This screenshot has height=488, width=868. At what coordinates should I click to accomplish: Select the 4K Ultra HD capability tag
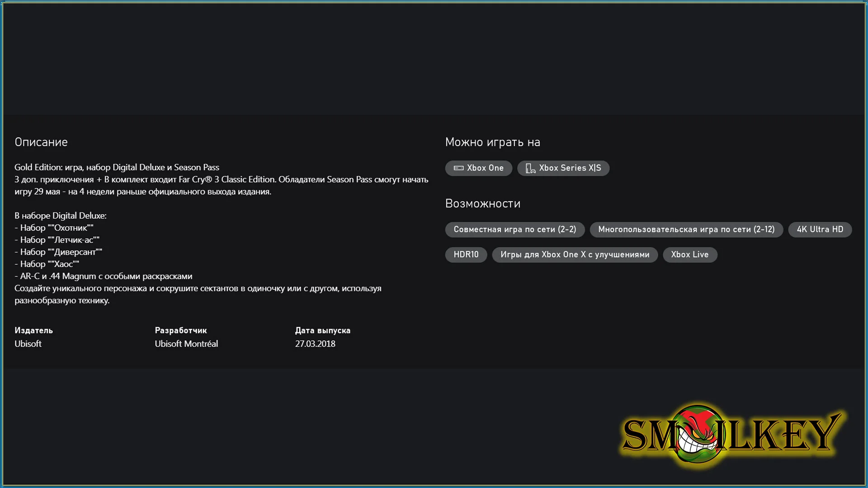820,230
